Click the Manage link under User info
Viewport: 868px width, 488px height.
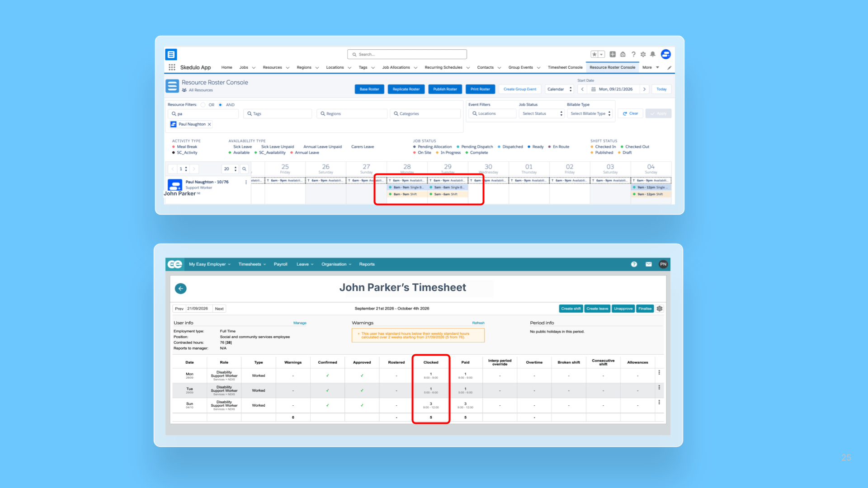coord(300,323)
